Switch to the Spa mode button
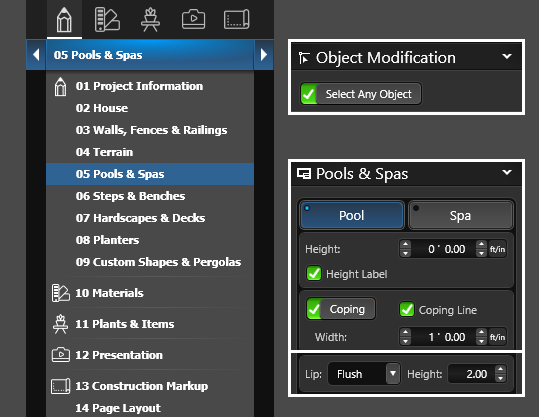This screenshot has width=539, height=417. tap(461, 215)
